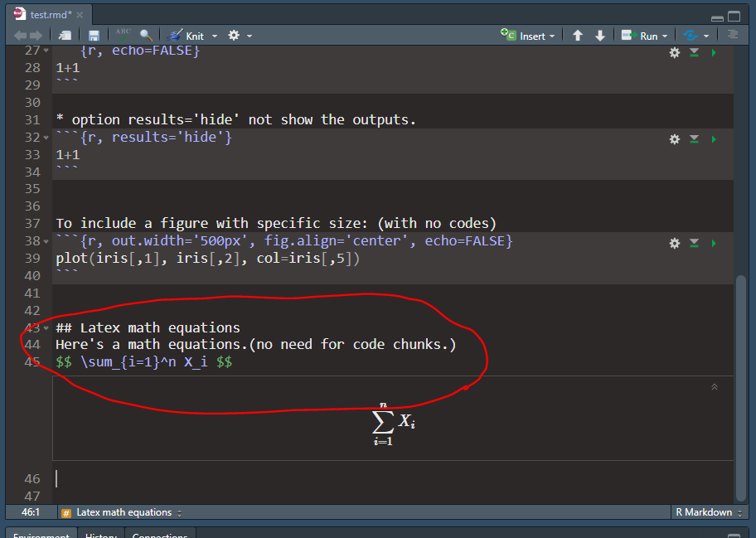Viewport: 756px width, 538px height.
Task: Go back to previous source location
Action: 20,36
